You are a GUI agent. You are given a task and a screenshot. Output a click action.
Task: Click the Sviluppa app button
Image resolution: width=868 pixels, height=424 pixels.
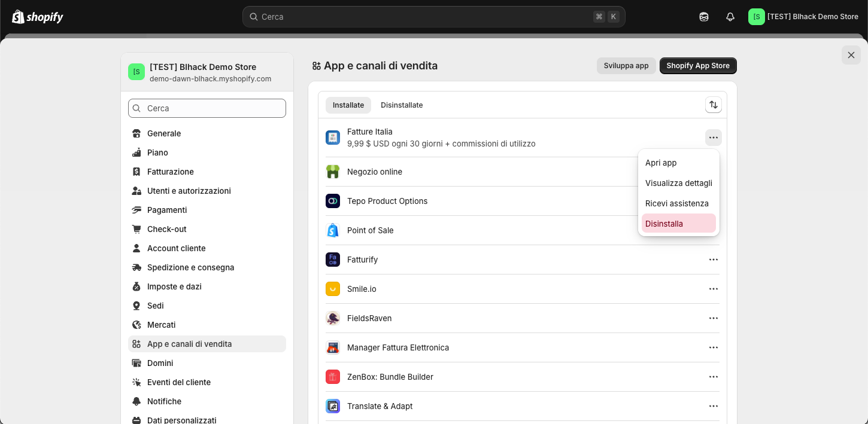point(626,66)
